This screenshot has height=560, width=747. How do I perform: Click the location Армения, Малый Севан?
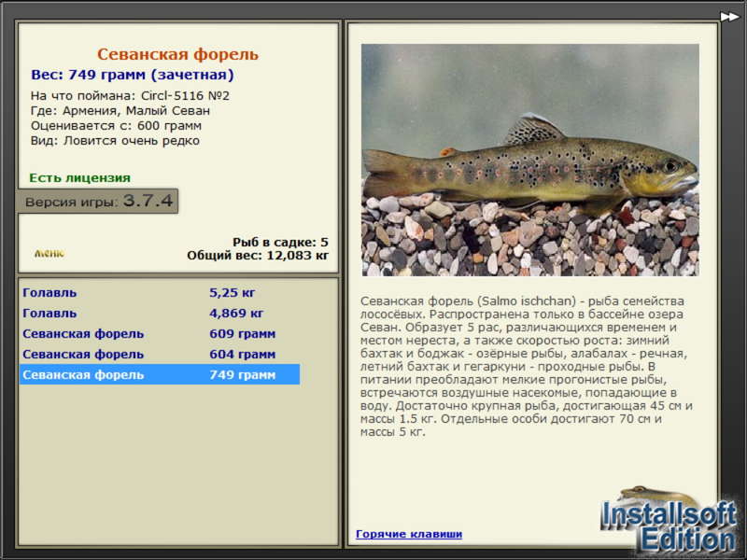click(120, 111)
